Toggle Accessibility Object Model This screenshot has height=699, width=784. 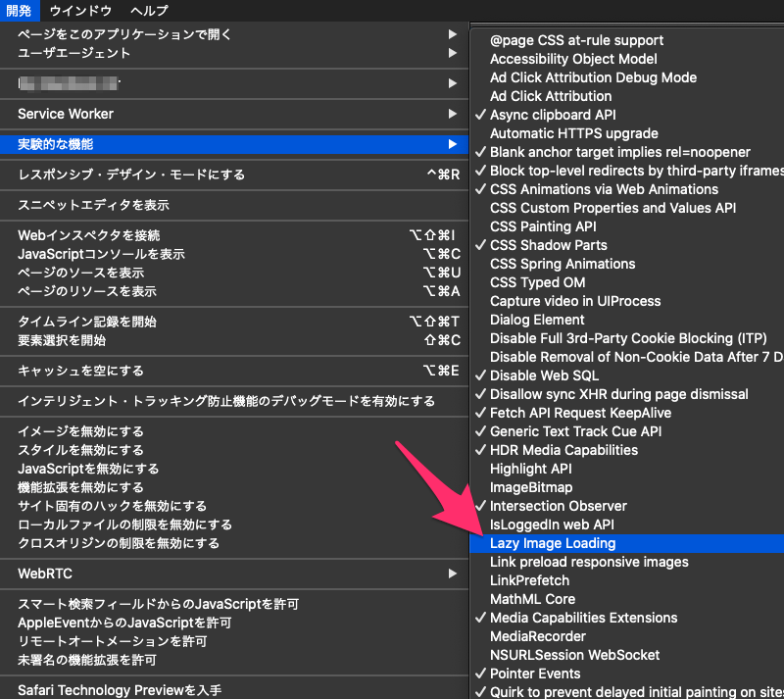click(x=627, y=59)
